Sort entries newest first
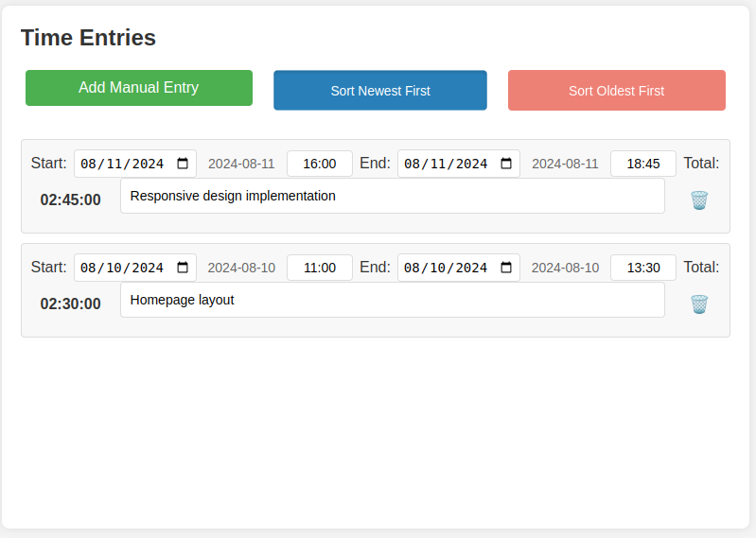Screen dimensions: 756x538 (x=380, y=91)
